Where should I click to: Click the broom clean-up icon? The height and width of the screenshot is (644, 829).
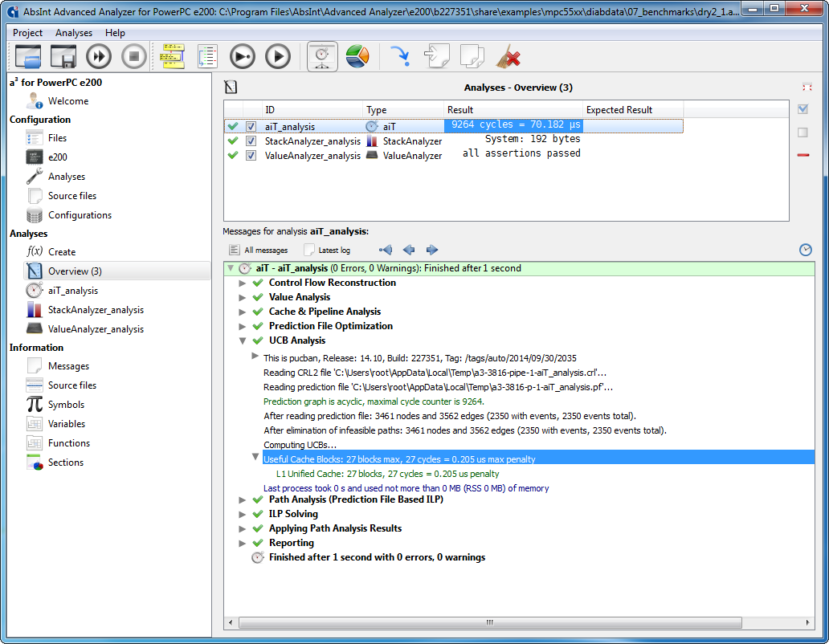point(508,56)
